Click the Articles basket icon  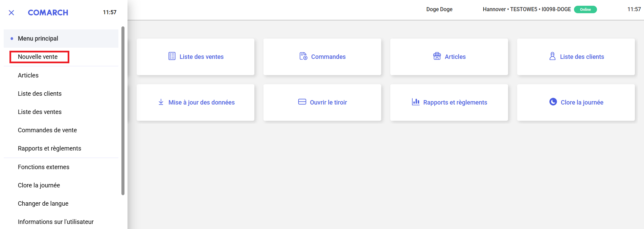pos(437,56)
